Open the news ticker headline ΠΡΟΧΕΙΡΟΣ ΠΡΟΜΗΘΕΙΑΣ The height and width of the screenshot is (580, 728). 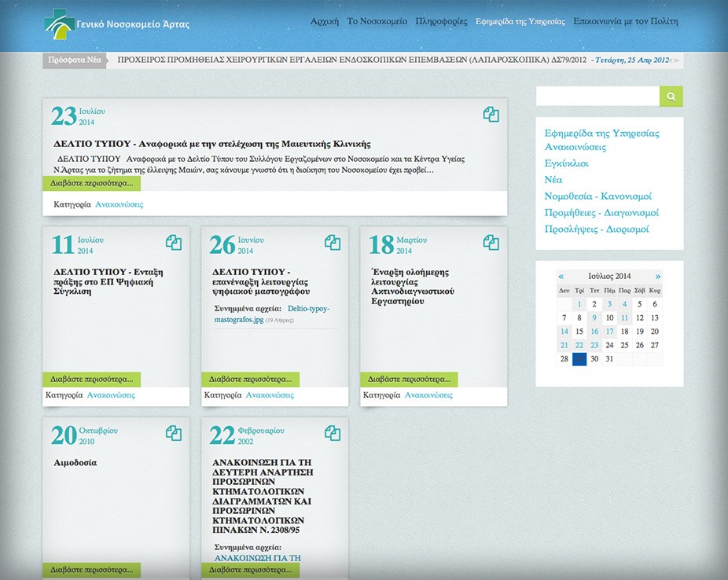coord(352,60)
